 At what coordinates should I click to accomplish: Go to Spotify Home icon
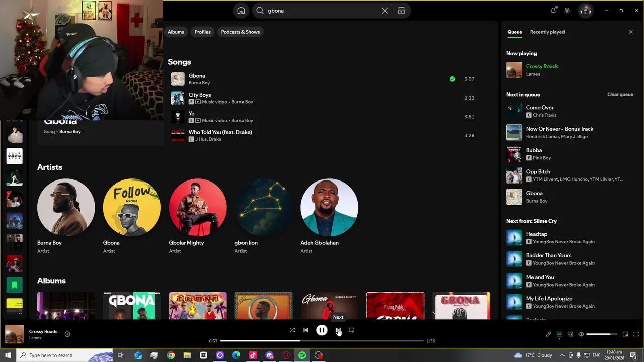[241, 11]
